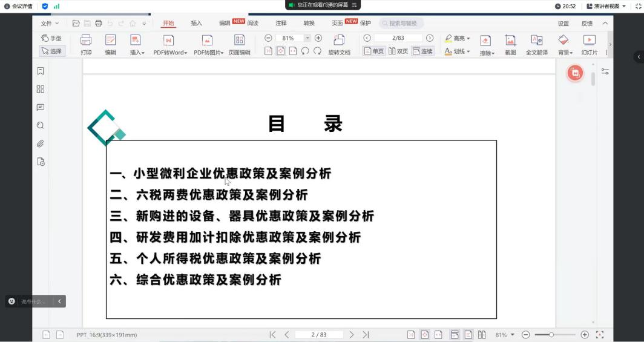Screen dimensions: 644x342
Task: Adjust the zoom slider in status bar
Action: 551,335
